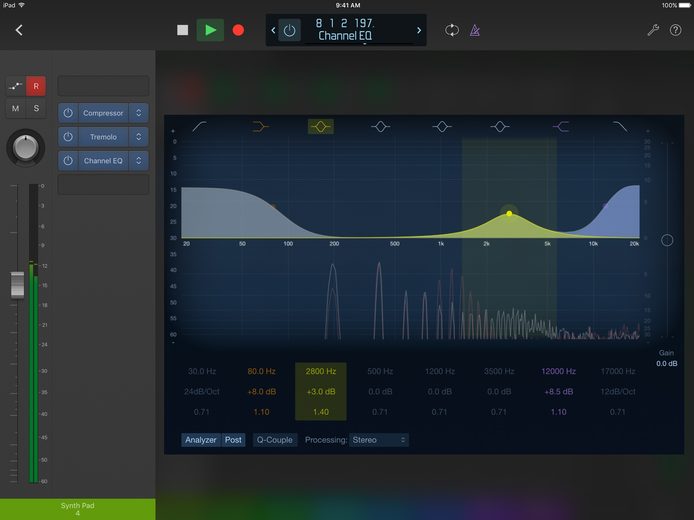Toggle the Compressor power button

point(68,113)
